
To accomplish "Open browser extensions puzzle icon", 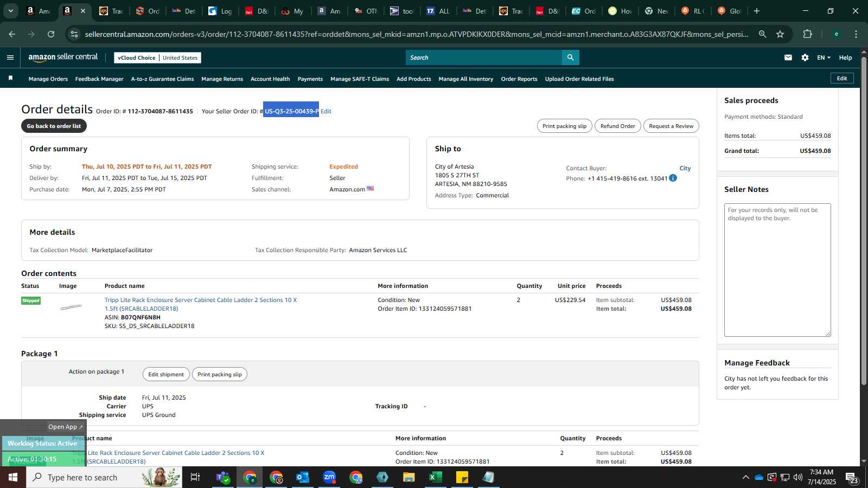I will [x=807, y=34].
